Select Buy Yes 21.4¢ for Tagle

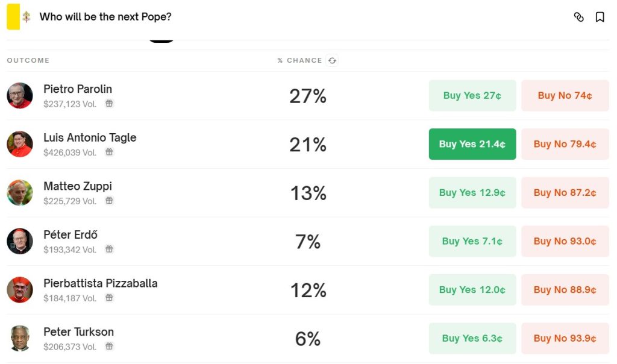pos(472,144)
